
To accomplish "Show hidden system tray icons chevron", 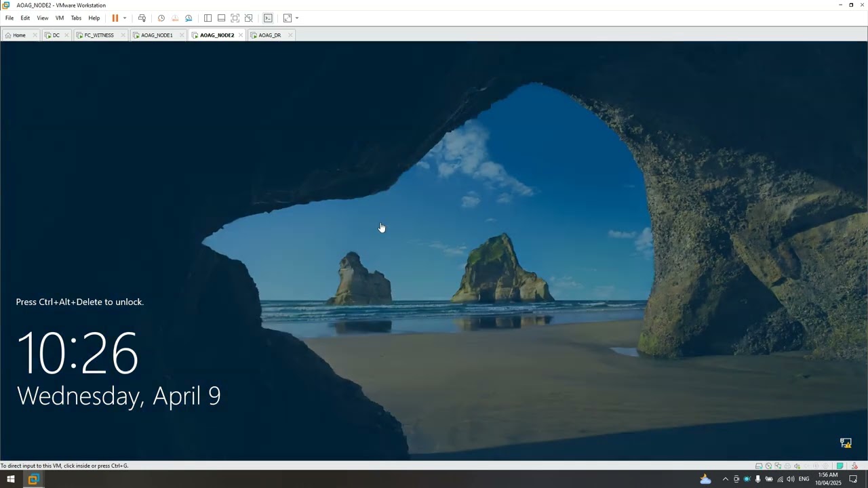I will pos(725,479).
